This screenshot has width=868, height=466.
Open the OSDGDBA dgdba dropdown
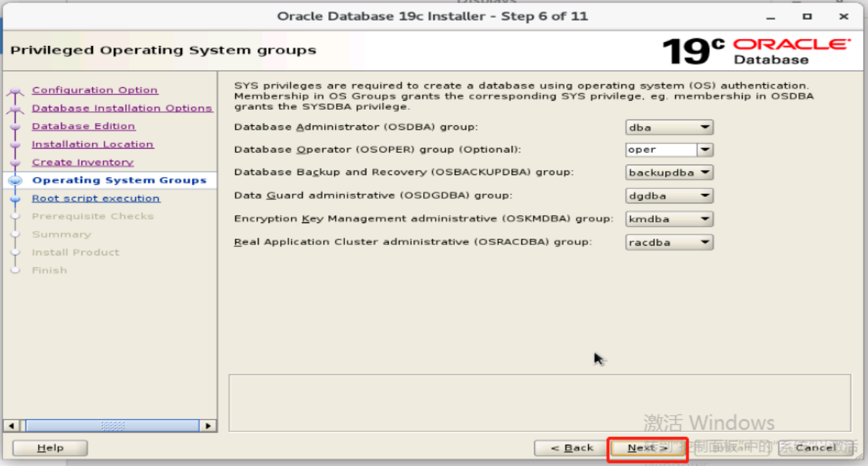pos(670,196)
